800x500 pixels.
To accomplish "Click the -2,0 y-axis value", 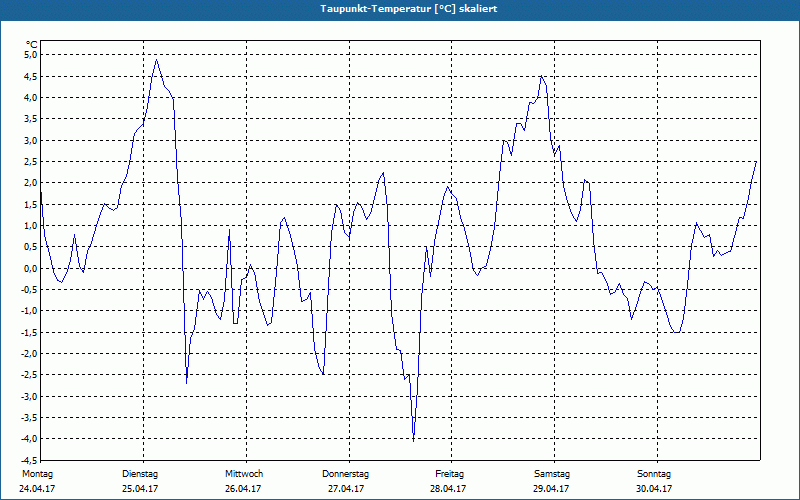I will tap(29, 354).
